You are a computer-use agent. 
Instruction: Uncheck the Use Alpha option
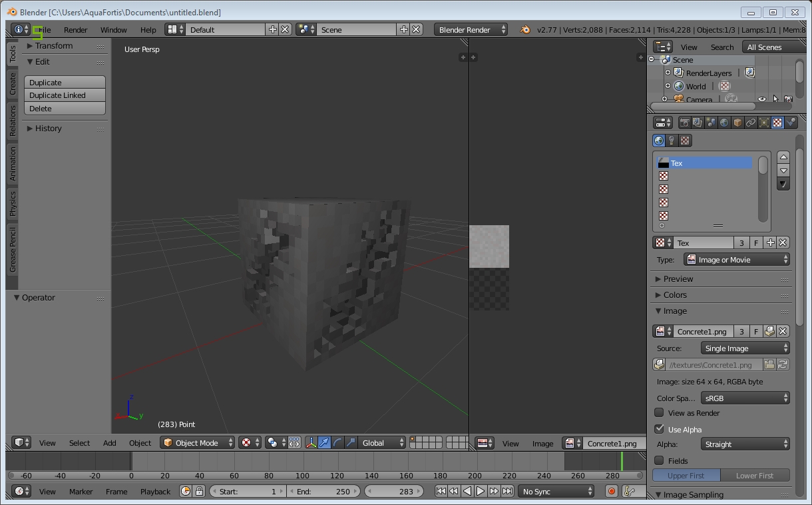pos(660,429)
